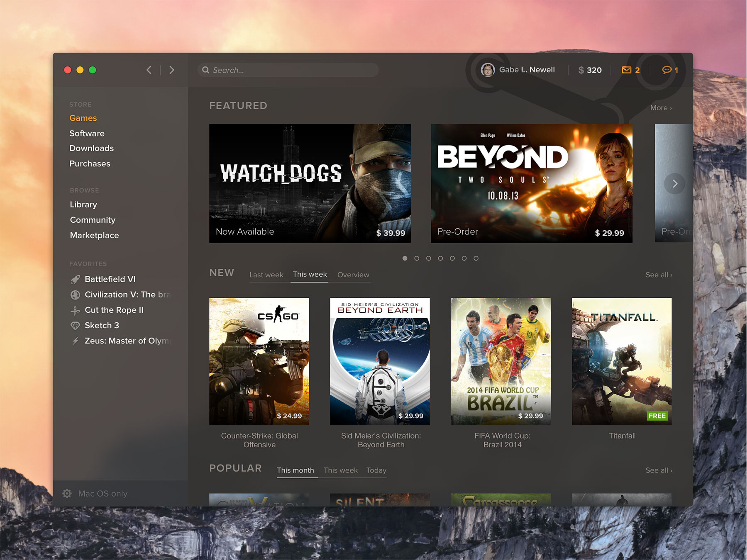The image size is (747, 560).
Task: Open Battlefield VI via its rocket icon
Action: pyautogui.click(x=75, y=279)
